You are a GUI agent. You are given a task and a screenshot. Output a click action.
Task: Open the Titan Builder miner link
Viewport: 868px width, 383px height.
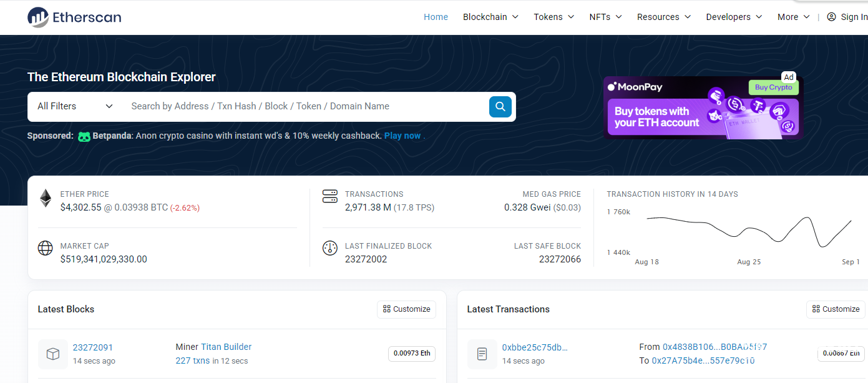pos(226,347)
